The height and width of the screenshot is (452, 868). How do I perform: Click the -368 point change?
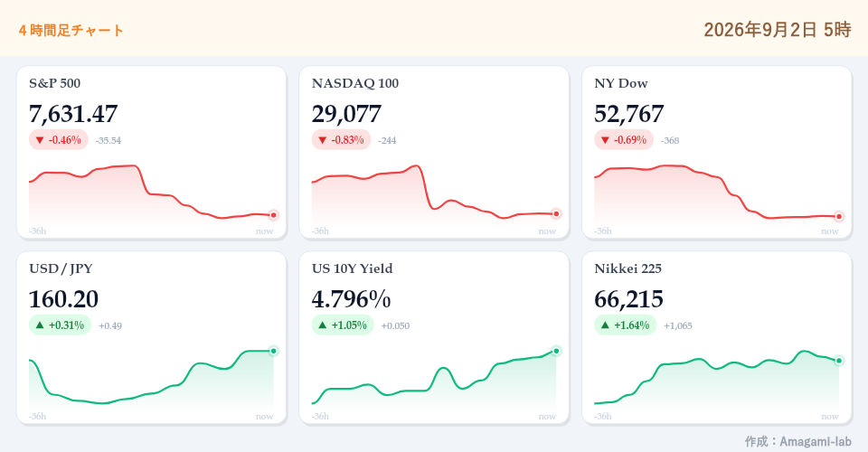[x=670, y=140]
